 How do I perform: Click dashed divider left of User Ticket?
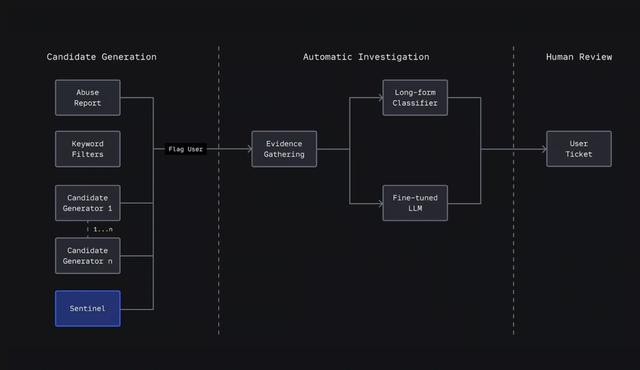[513, 190]
